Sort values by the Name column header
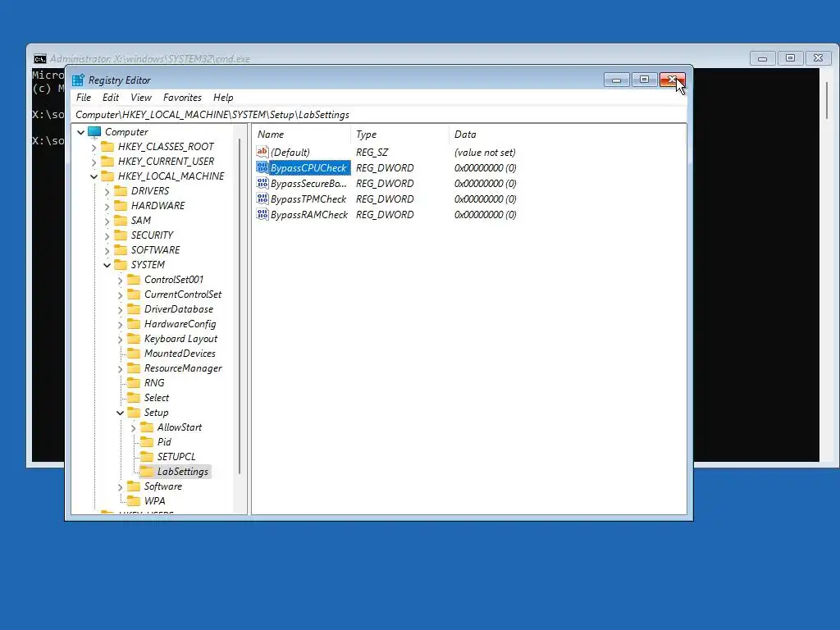This screenshot has height=630, width=840. coord(302,135)
